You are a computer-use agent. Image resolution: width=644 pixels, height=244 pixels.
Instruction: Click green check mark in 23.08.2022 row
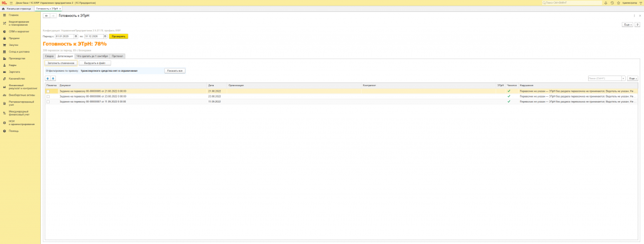[509, 96]
